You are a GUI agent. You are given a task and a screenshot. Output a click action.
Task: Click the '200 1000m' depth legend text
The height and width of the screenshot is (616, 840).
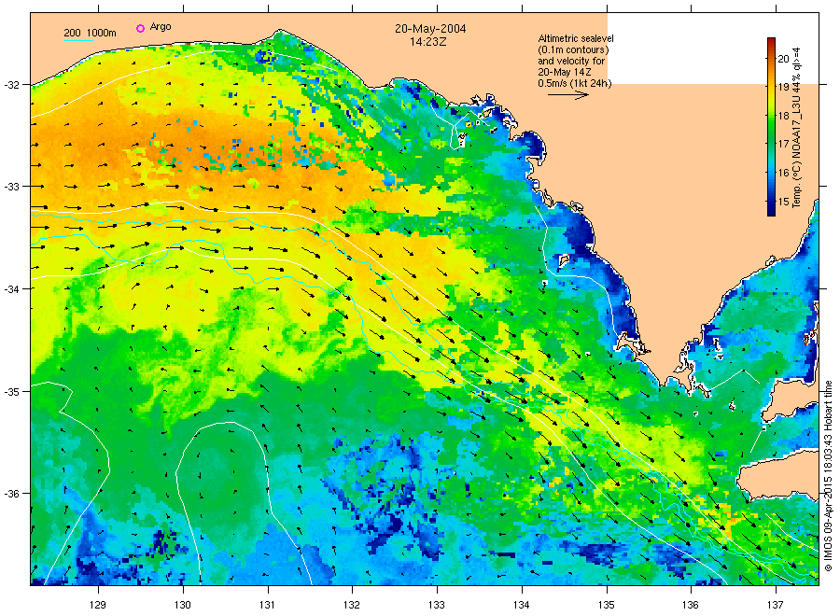point(90,33)
